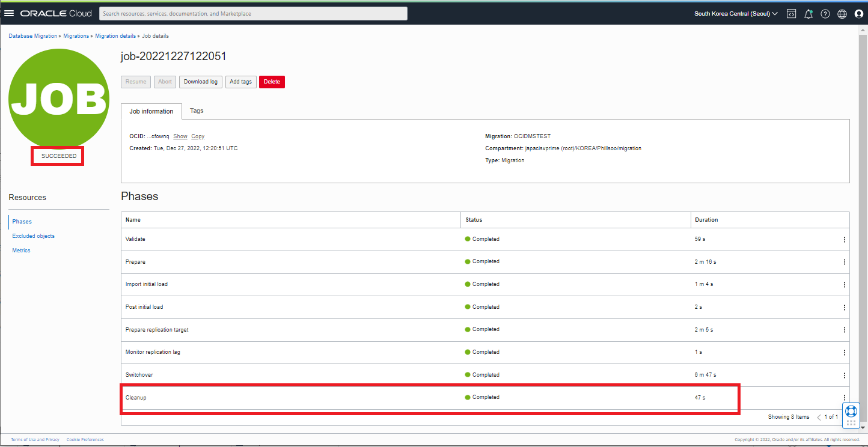Click the Import initial load name
The width and height of the screenshot is (868, 447).
pyautogui.click(x=147, y=284)
